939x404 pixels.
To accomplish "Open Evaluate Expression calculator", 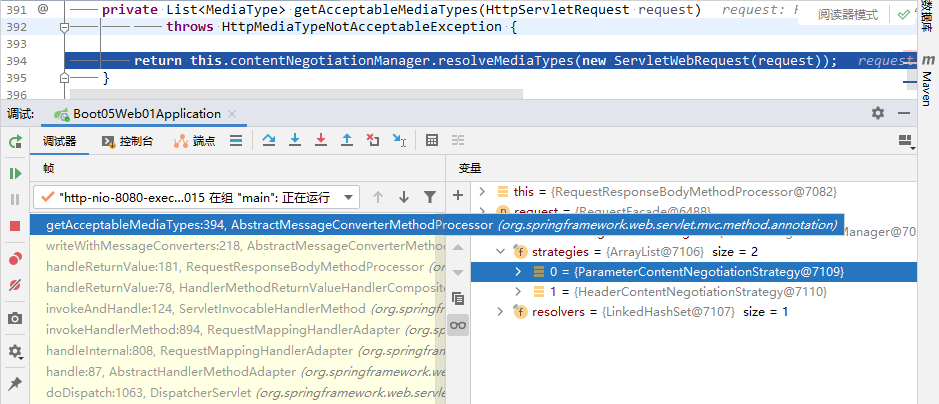I will (x=431, y=141).
